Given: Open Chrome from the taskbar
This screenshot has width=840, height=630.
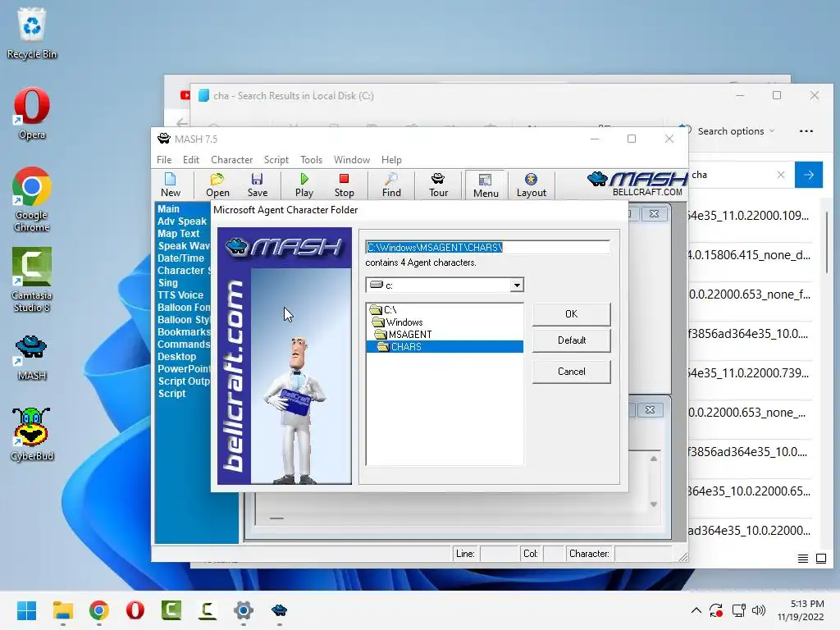Looking at the screenshot, I should 99,610.
